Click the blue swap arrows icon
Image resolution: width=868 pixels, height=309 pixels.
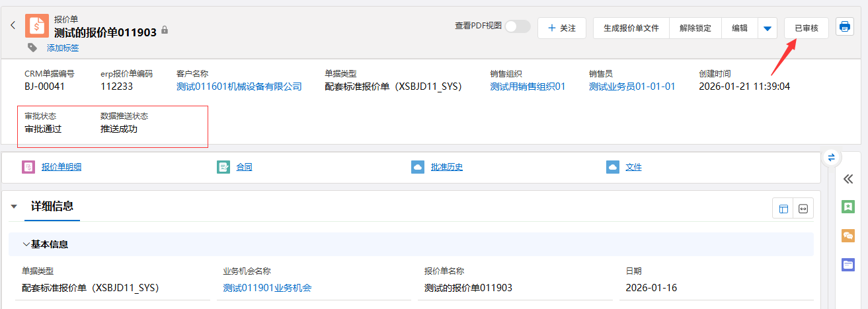(831, 157)
